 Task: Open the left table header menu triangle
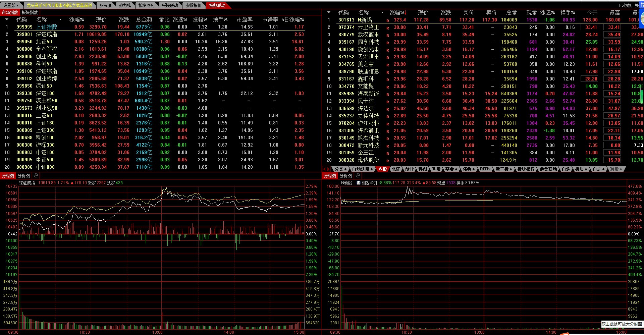(x=7, y=19)
